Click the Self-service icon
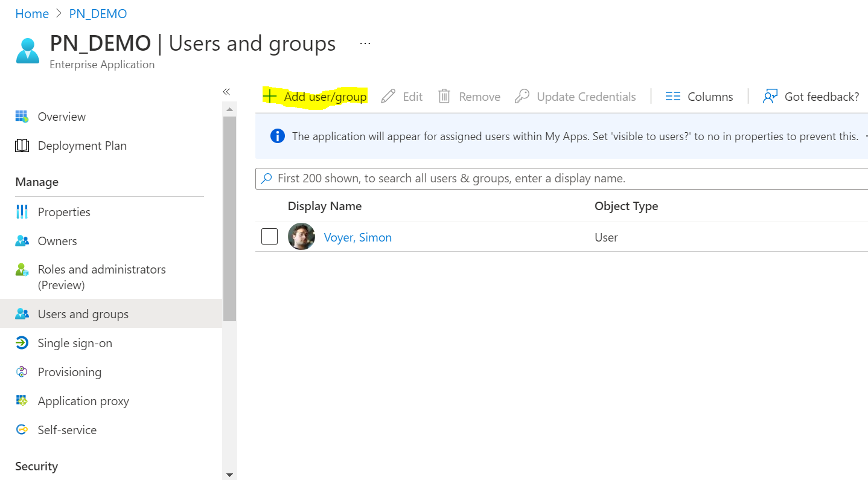This screenshot has width=868, height=480. (22, 430)
